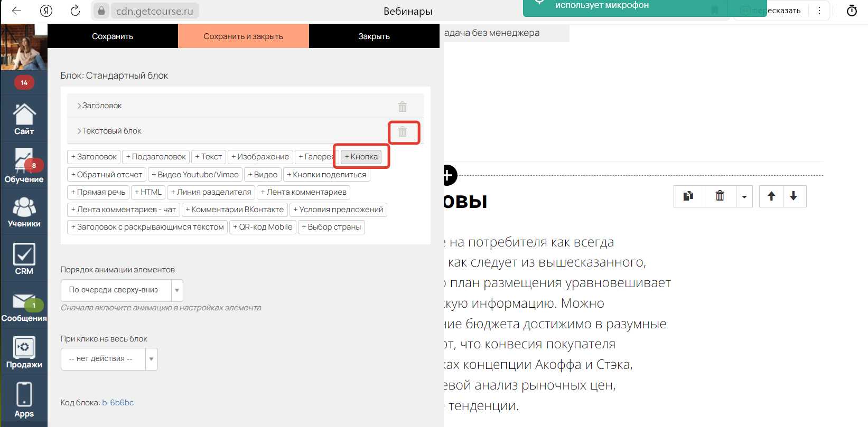This screenshot has width=868, height=427.
Task: Open the block click action dropdown
Action: (109, 359)
